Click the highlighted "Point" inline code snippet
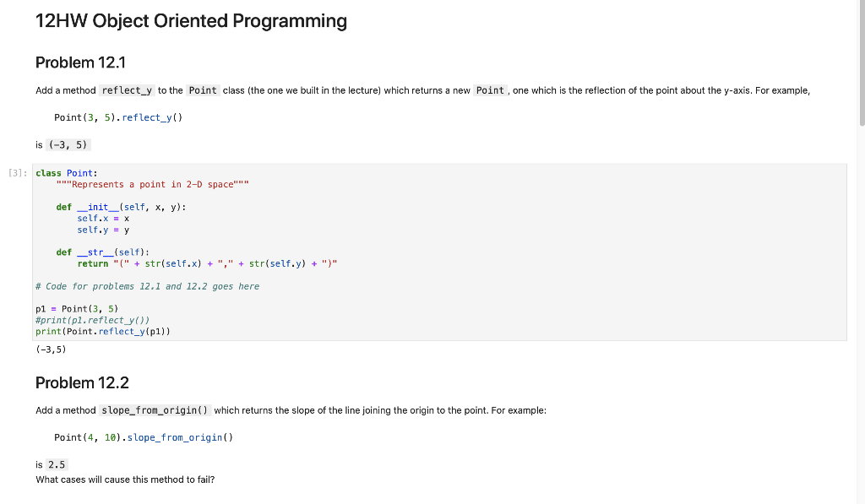Image resolution: width=865 pixels, height=504 pixels. tap(203, 90)
